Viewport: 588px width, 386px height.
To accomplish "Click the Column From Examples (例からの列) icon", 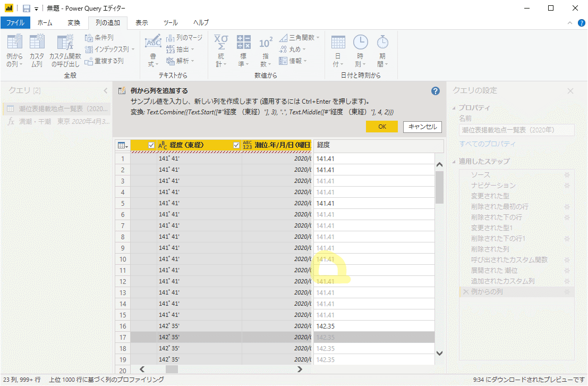I will (x=14, y=42).
